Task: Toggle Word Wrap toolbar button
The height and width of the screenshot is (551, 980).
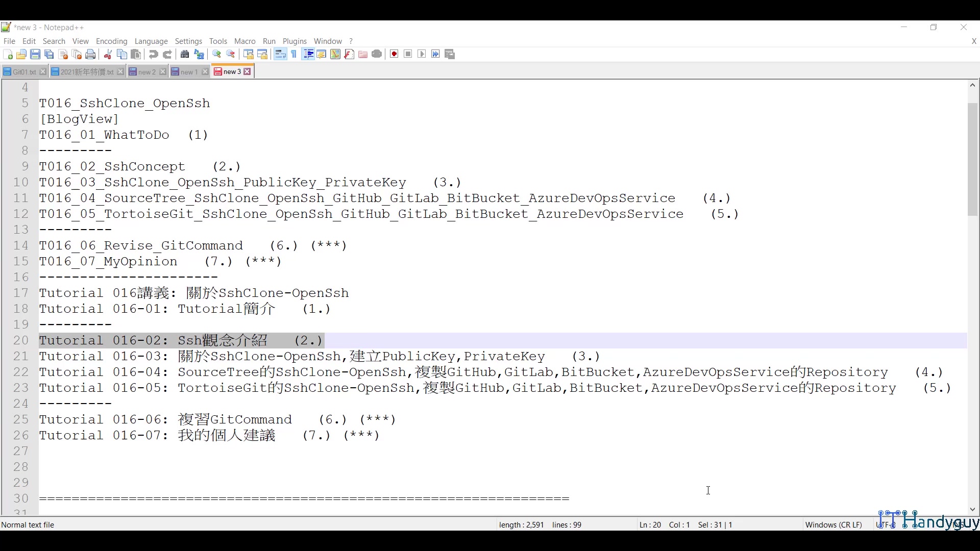Action: pos(280,54)
